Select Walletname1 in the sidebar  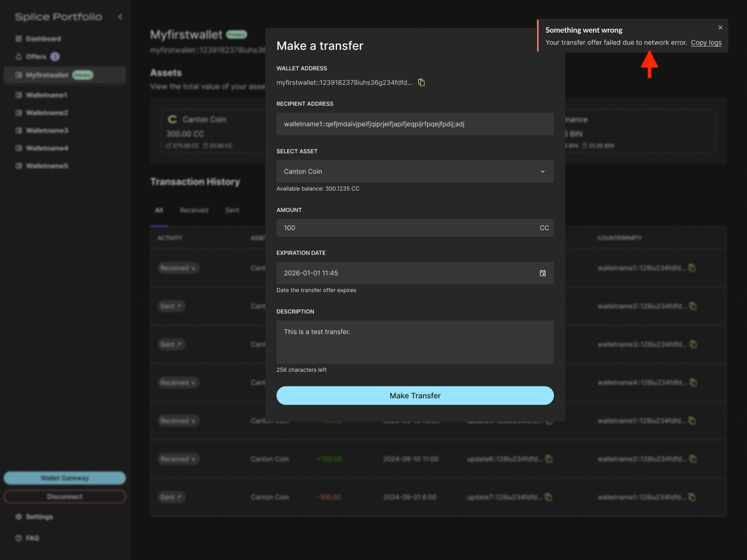point(65,95)
